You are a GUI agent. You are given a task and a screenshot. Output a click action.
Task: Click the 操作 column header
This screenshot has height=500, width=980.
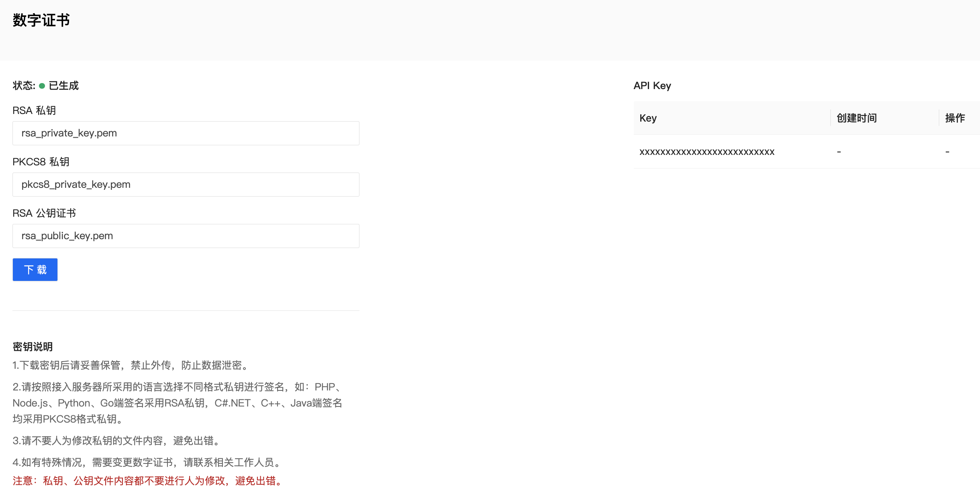pyautogui.click(x=955, y=118)
